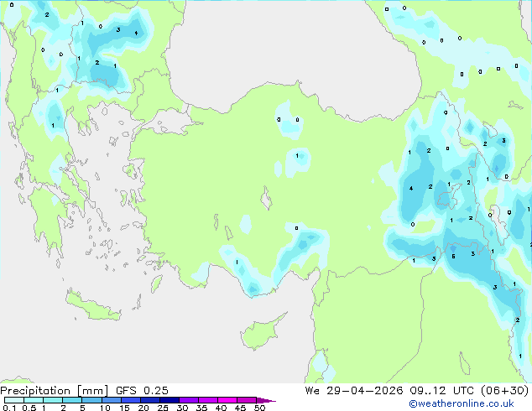This screenshot has height=411, width=532.
Task: Click the "0.1" legend scale label
Action: [9, 408]
